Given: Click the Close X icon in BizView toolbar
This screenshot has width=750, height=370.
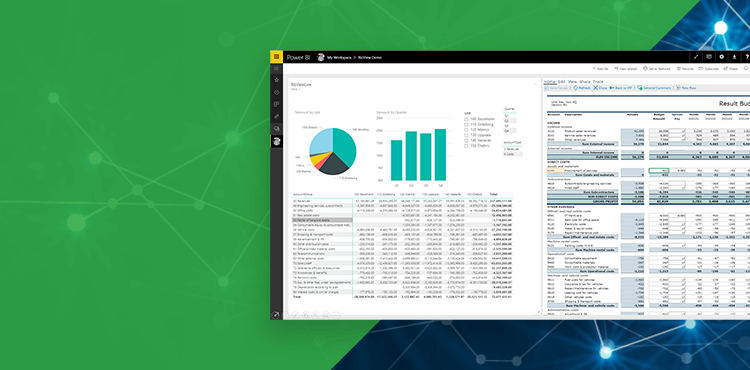Looking at the screenshot, I should coord(596,88).
